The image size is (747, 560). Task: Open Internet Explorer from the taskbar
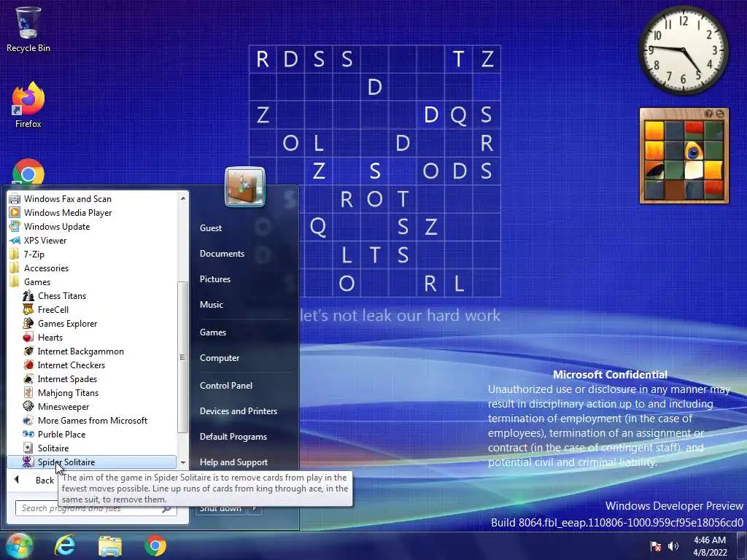(65, 545)
